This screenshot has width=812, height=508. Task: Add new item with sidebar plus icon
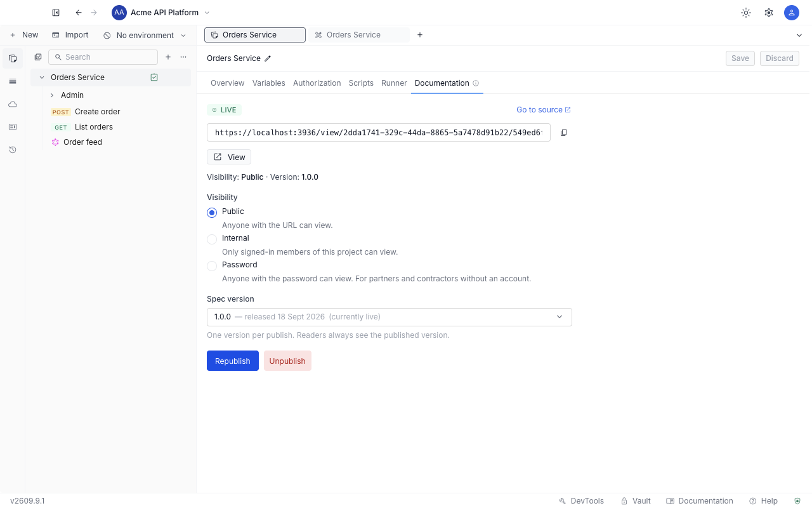pos(168,57)
